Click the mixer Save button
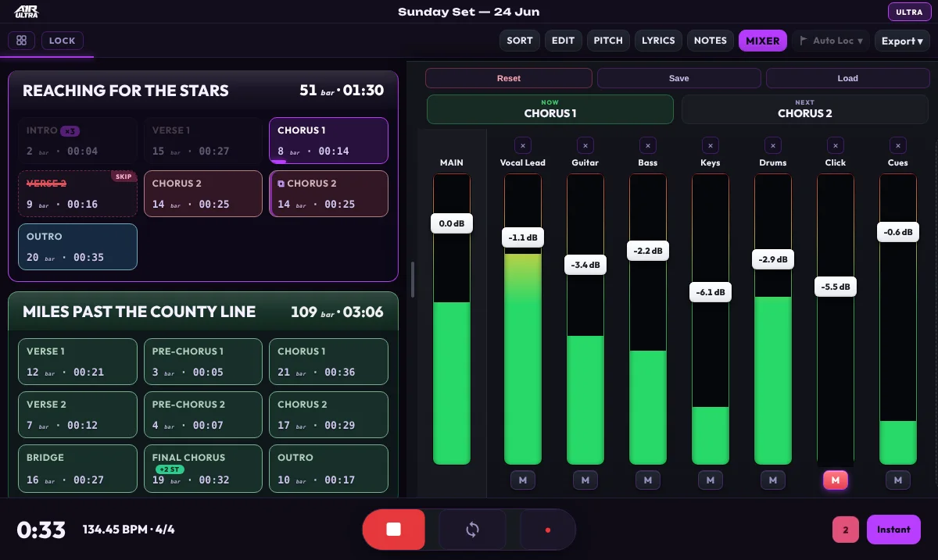Viewport: 938px width, 560px height. (x=679, y=78)
